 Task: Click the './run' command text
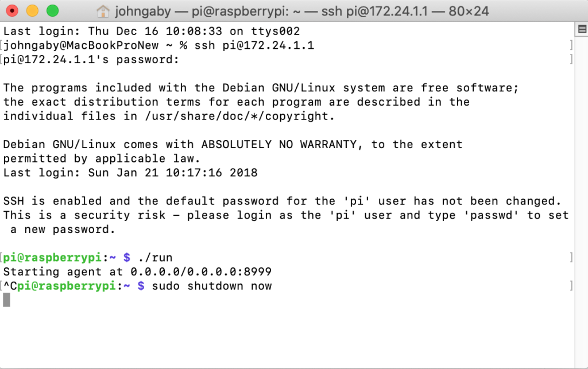click(x=155, y=258)
